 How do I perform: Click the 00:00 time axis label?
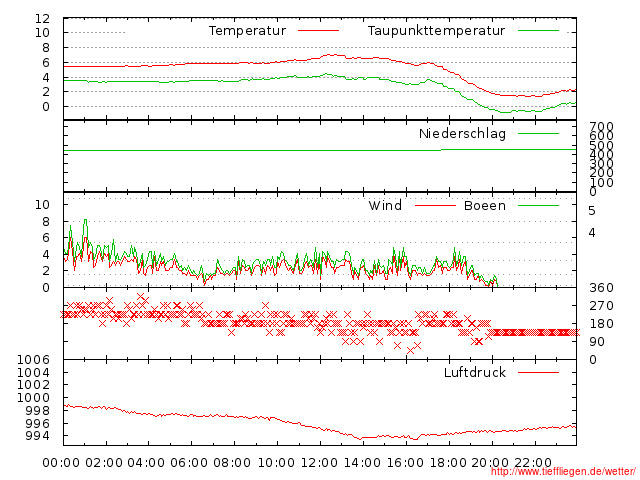[61, 463]
